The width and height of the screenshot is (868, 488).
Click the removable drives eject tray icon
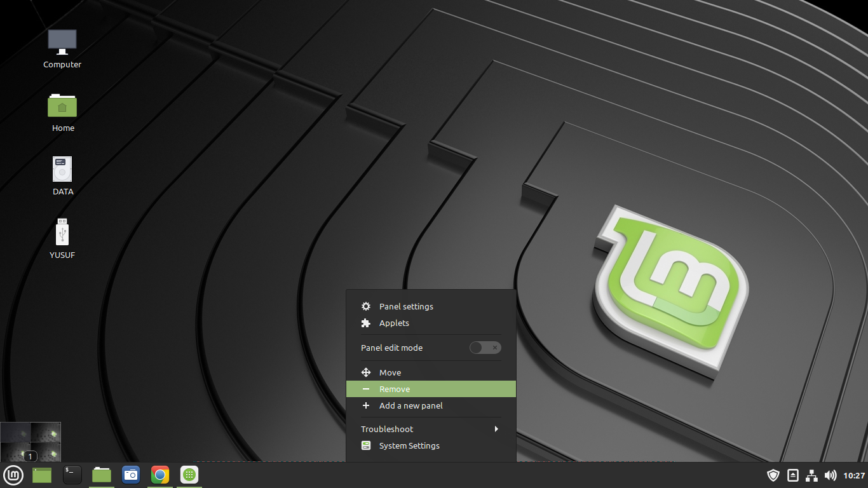[x=792, y=475]
